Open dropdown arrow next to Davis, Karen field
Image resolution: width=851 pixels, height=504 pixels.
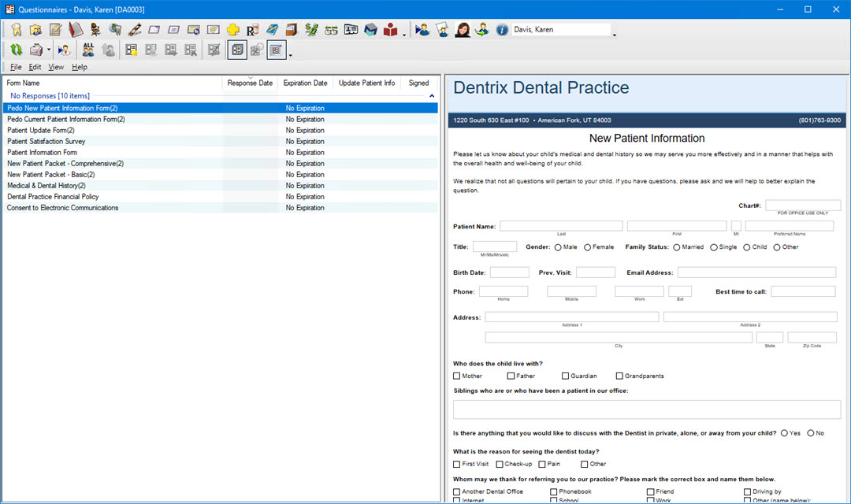click(x=615, y=34)
